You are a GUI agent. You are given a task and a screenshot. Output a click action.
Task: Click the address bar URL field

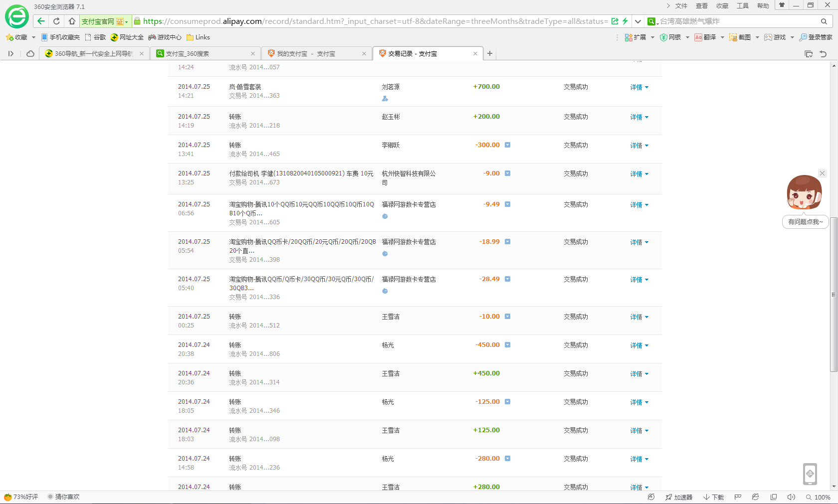374,21
